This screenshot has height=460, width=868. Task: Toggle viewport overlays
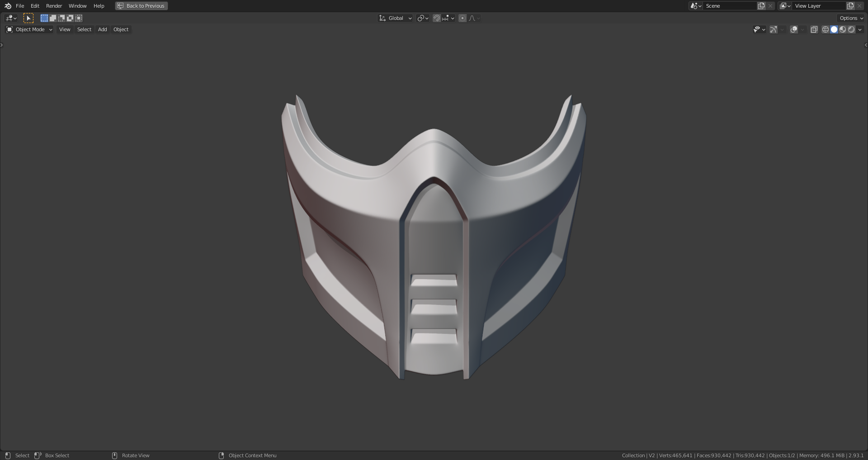coord(794,29)
